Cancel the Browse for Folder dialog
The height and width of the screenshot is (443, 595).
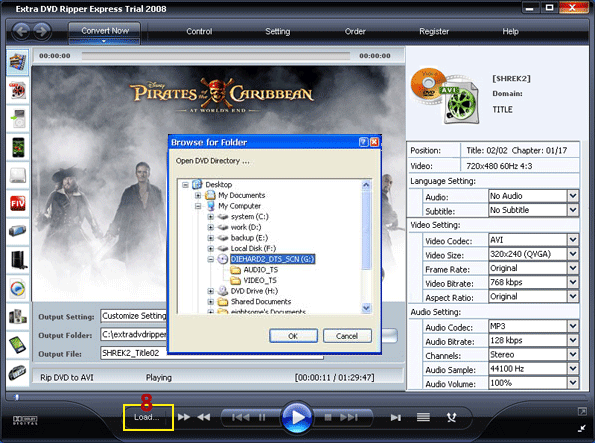[x=347, y=336]
